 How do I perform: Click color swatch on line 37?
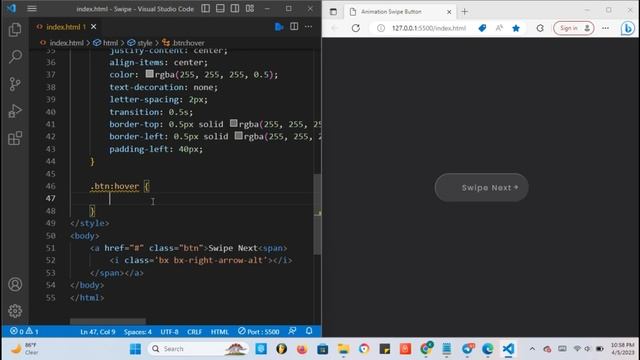(x=149, y=74)
